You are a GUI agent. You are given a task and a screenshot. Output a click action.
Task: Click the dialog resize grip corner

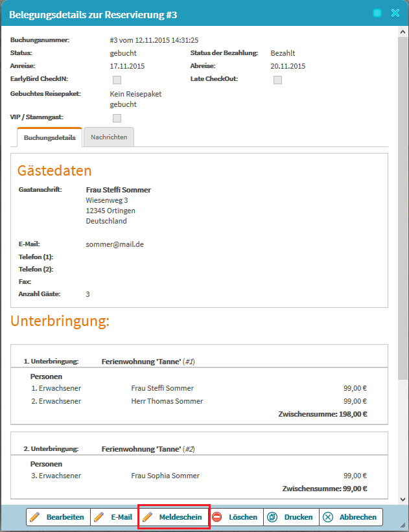pos(403,525)
